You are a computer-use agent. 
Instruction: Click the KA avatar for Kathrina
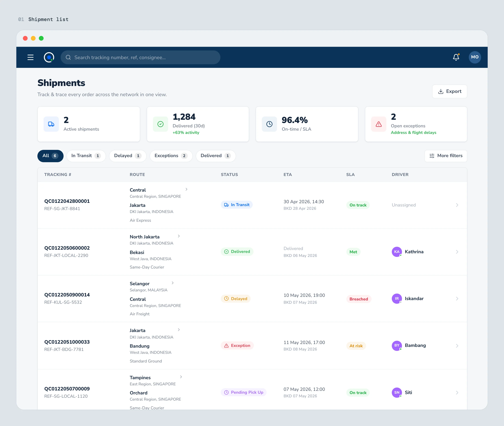397,252
